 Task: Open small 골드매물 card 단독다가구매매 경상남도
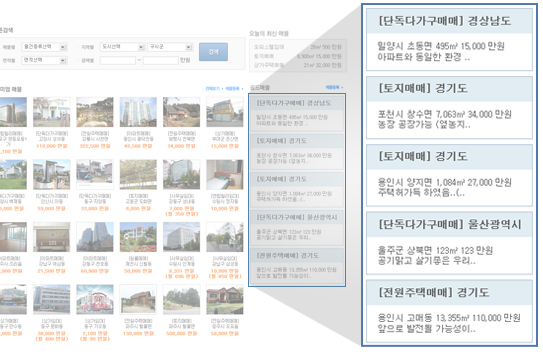pyautogui.click(x=297, y=113)
